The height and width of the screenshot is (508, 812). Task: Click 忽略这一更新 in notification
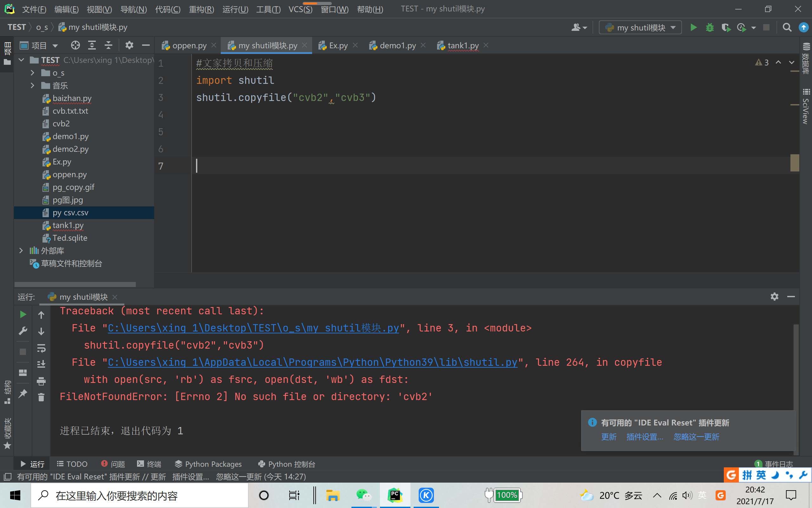coord(696,437)
